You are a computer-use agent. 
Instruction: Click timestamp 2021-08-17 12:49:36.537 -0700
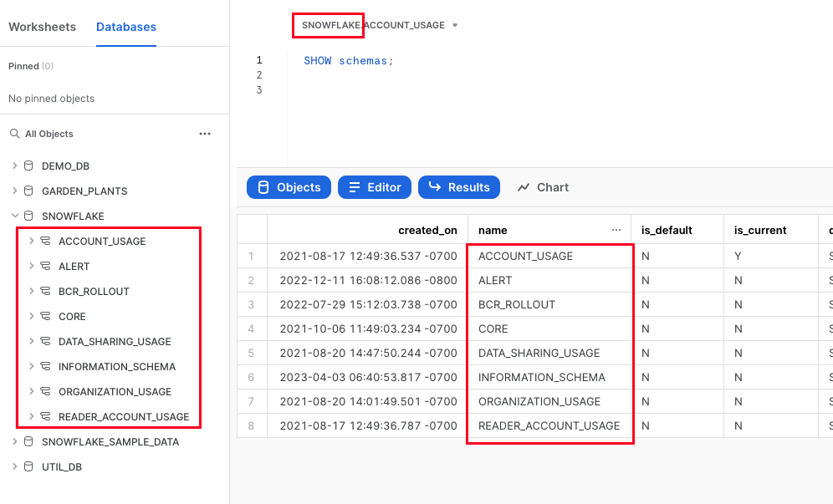pyautogui.click(x=368, y=256)
